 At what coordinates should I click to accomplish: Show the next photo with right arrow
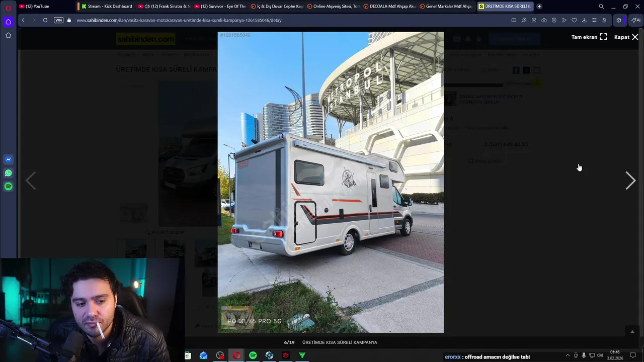[x=630, y=180]
